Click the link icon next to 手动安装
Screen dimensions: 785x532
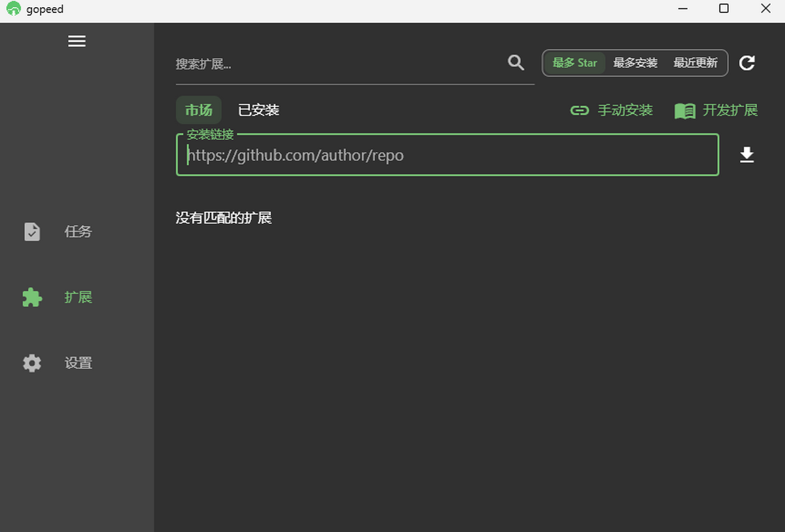(x=580, y=111)
